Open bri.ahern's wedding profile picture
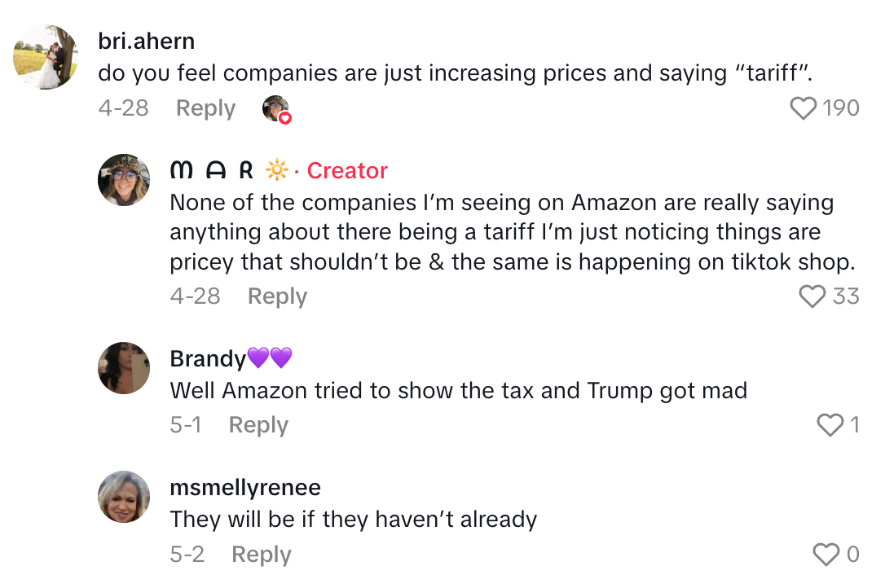The image size is (885, 588). point(46,57)
